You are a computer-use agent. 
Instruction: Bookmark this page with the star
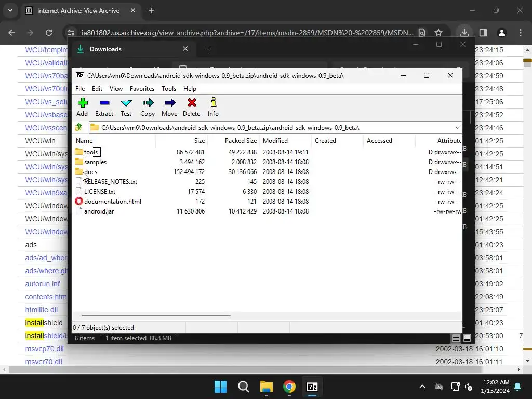[x=438, y=33]
